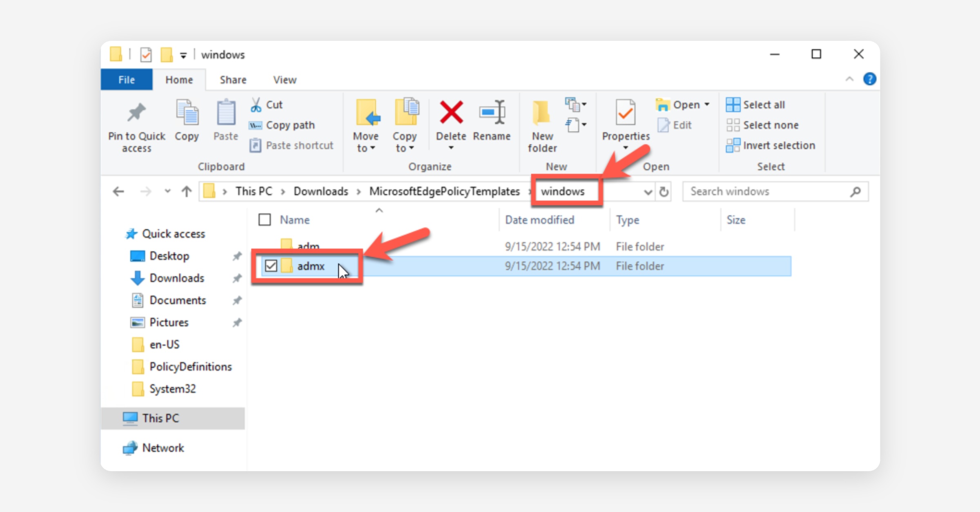Switch to the View ribbon tab
Viewport: 980px width, 512px height.
(285, 80)
